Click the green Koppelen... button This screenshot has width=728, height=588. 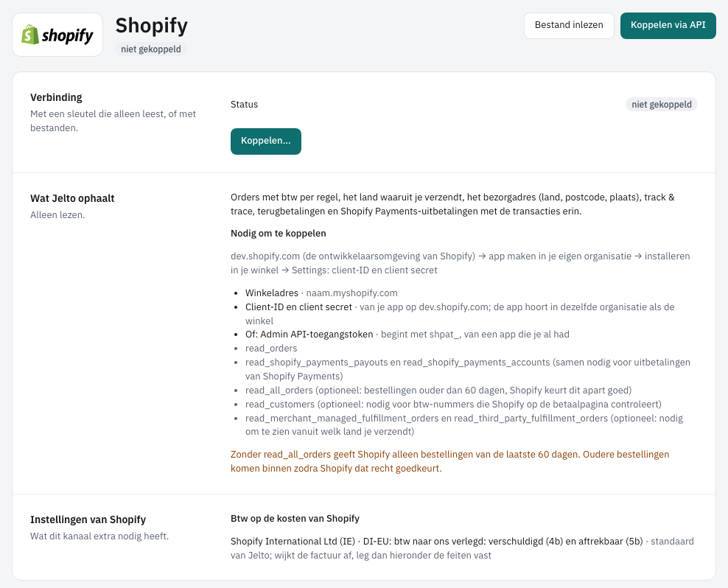point(265,141)
